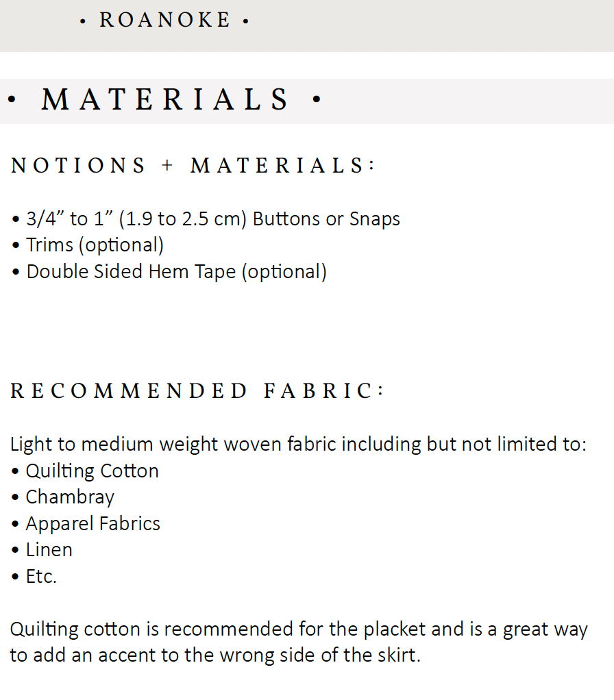614x700 pixels.
Task: Select the Quilting Cotton bullet item
Action: [x=92, y=471]
